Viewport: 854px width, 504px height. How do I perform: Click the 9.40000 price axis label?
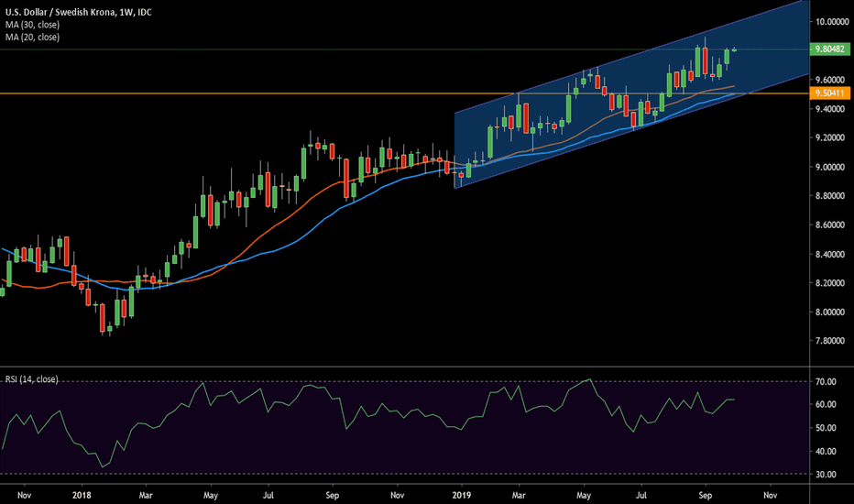pos(830,109)
